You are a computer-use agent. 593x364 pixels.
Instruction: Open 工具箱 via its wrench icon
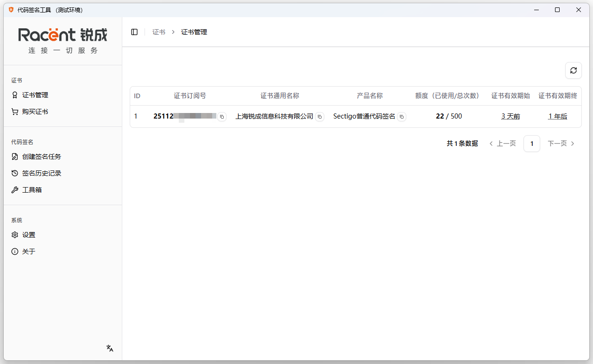[14, 189]
